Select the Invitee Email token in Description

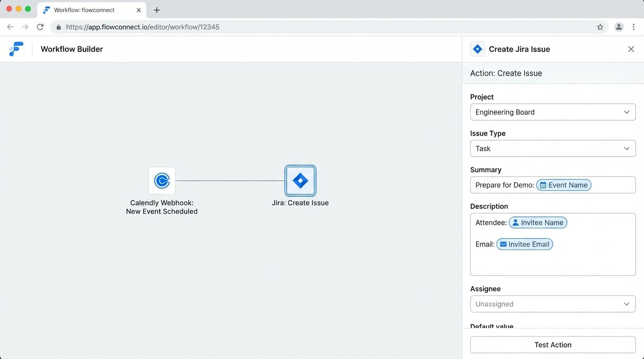525,244
